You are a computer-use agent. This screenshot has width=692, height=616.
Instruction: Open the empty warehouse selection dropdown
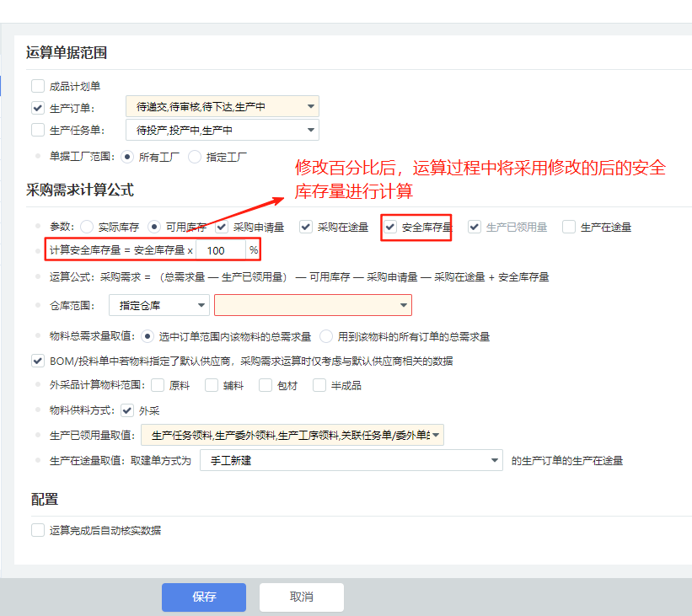click(313, 305)
